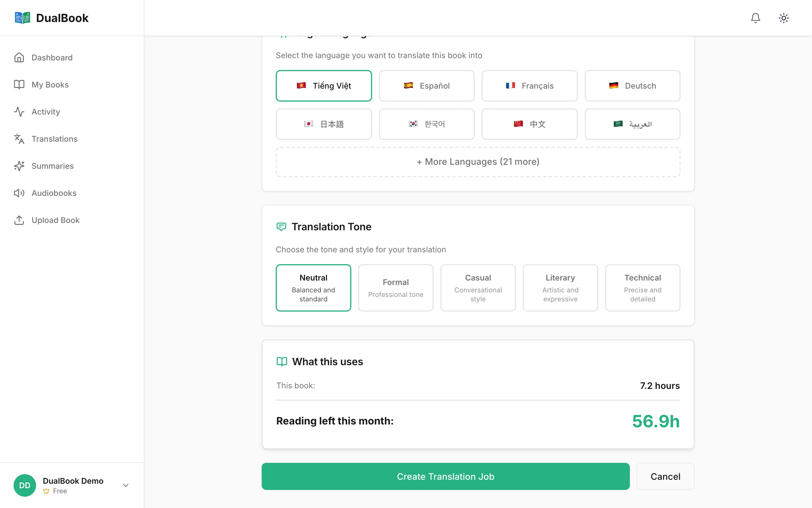The height and width of the screenshot is (508, 812).
Task: Toggle the light/dark theme sun icon
Action: click(784, 18)
